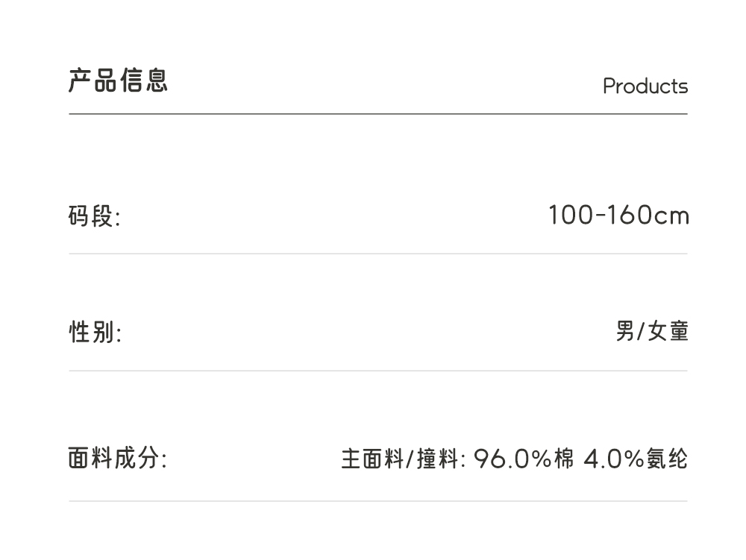Click the 100-160cm size range value
Image resolution: width=746 pixels, height=560 pixels.
pyautogui.click(x=618, y=215)
